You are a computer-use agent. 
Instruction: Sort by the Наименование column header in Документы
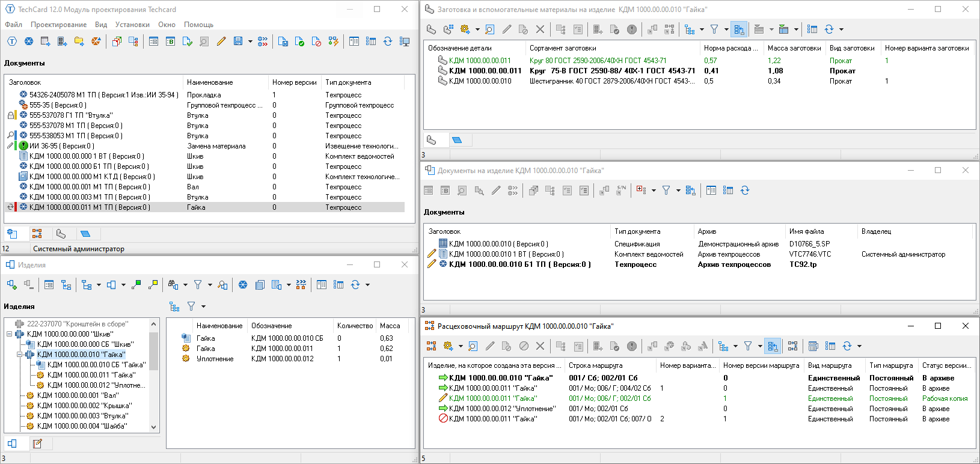point(210,82)
